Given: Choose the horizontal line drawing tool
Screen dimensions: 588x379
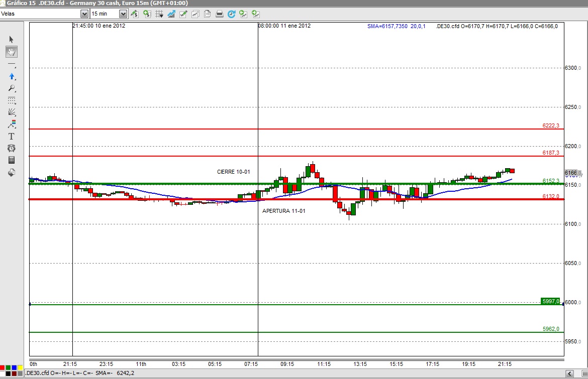Looking at the screenshot, I should (x=11, y=64).
